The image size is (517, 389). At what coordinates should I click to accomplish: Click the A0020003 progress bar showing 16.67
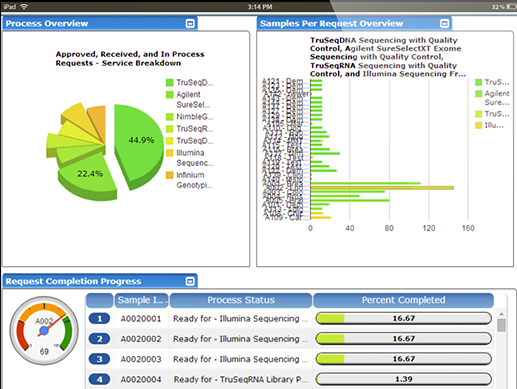403,359
